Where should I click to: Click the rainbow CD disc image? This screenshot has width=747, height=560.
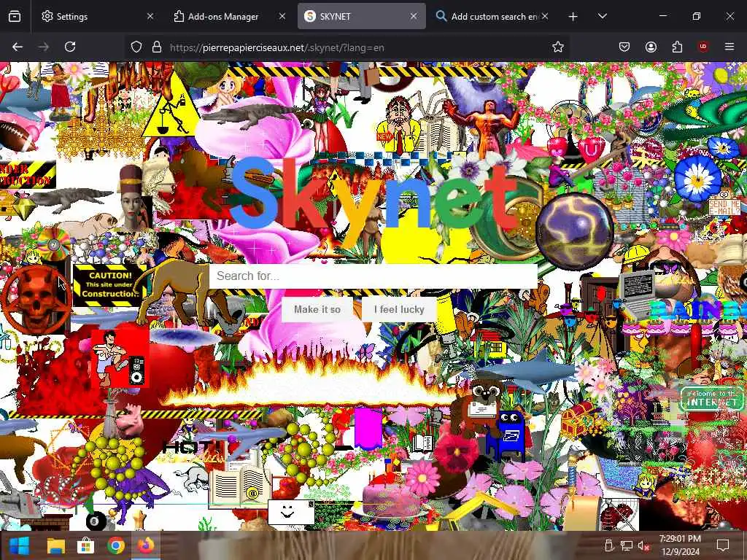[53, 244]
